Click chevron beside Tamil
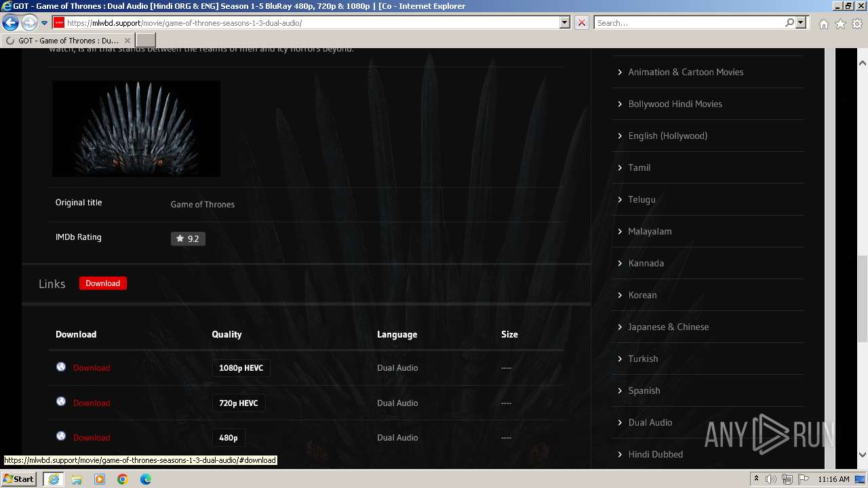Screen dimensions: 868x488 (x=620, y=167)
